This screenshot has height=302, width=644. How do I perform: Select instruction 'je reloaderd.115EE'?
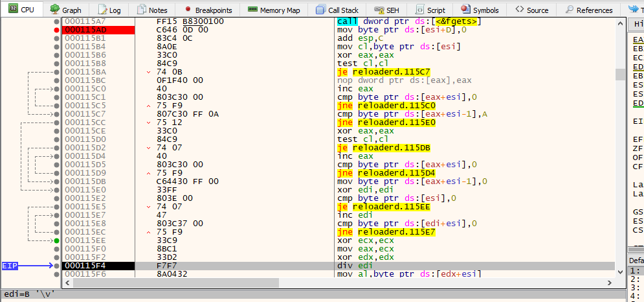click(x=384, y=207)
